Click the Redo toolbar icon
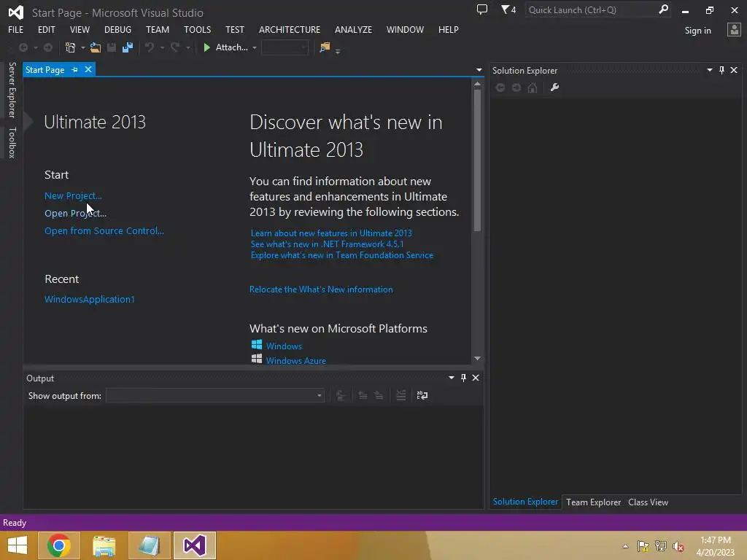This screenshot has height=560, width=747. tap(175, 47)
